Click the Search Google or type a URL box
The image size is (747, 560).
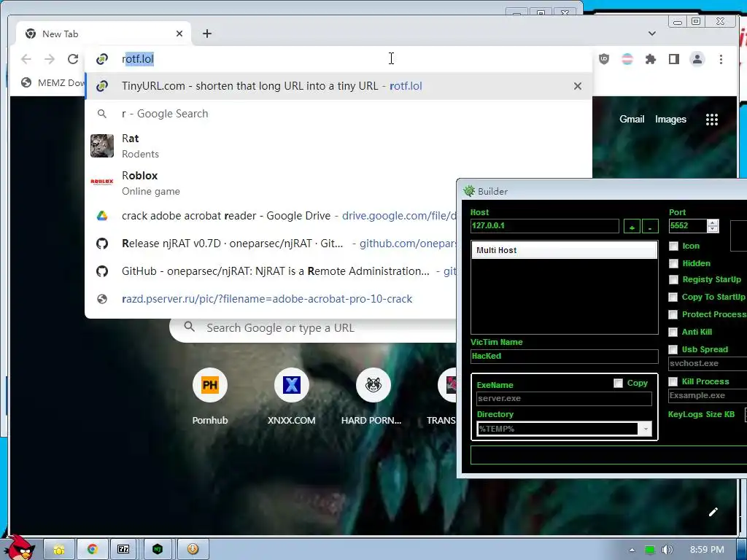tap(314, 328)
